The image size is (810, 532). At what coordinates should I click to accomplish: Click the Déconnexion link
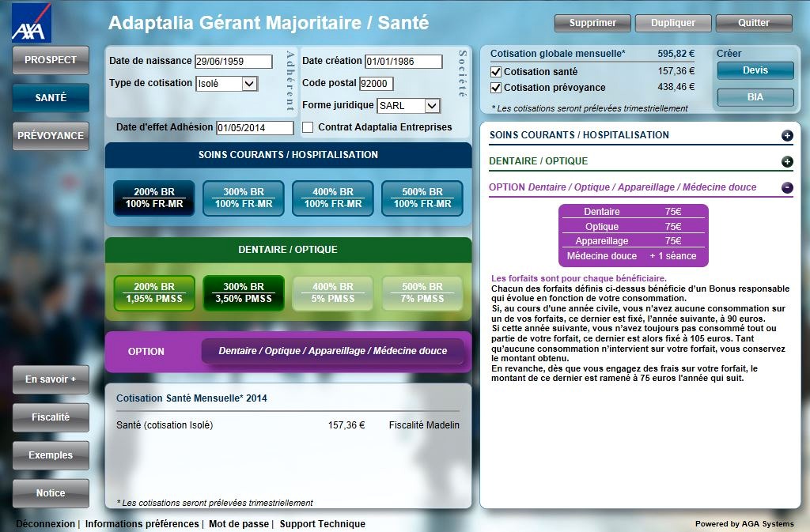[45, 524]
